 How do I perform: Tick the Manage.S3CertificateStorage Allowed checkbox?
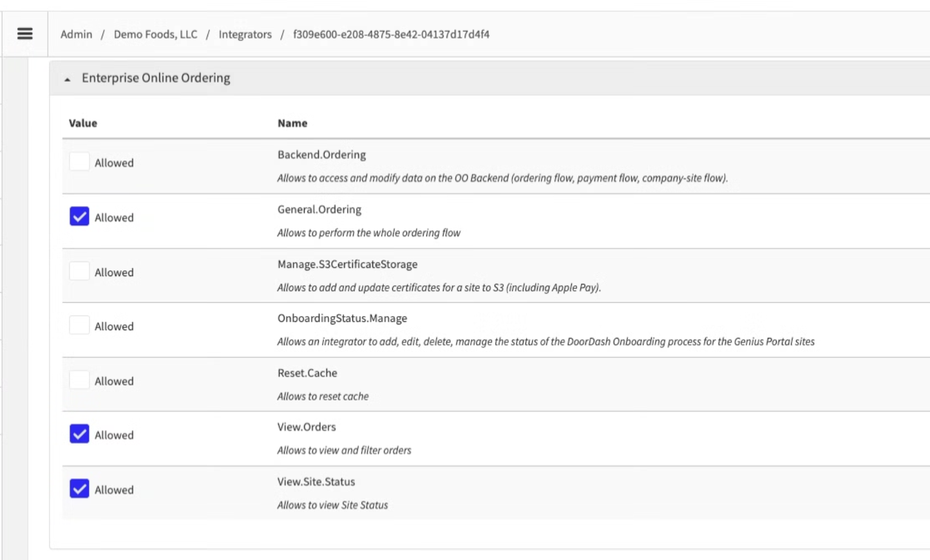pos(79,271)
